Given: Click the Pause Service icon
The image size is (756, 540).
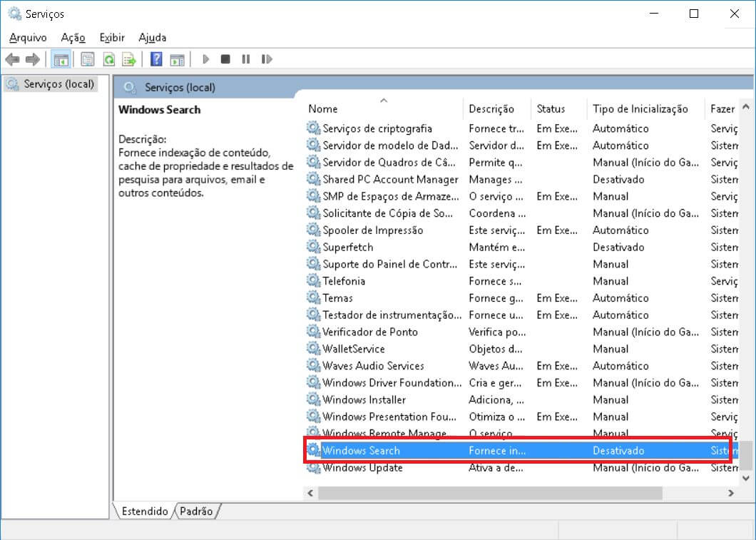Looking at the screenshot, I should pos(246,59).
